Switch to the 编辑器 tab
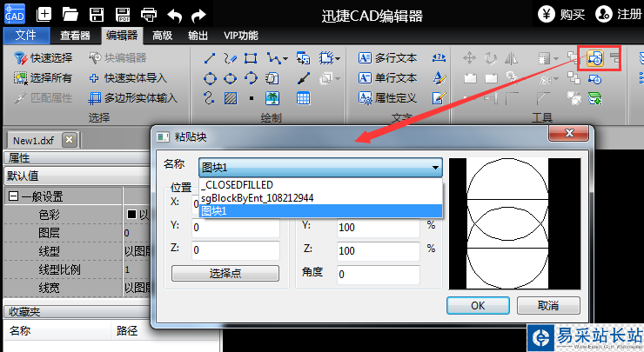The width and height of the screenshot is (644, 352). pos(122,36)
